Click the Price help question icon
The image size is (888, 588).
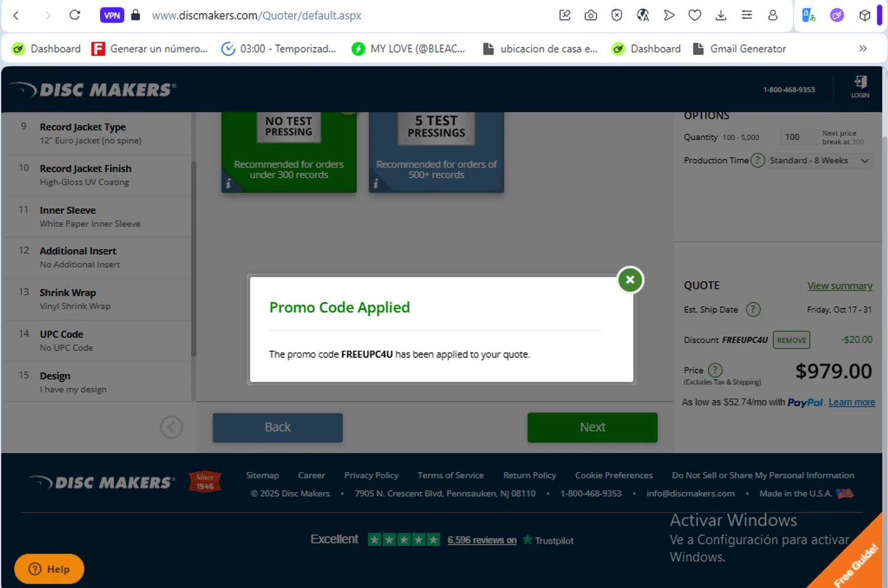pos(715,370)
